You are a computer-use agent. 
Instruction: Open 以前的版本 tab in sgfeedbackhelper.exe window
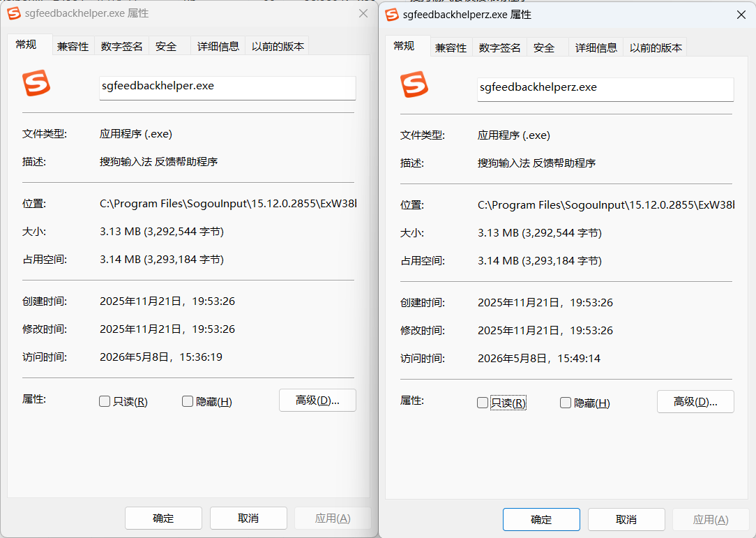[278, 46]
